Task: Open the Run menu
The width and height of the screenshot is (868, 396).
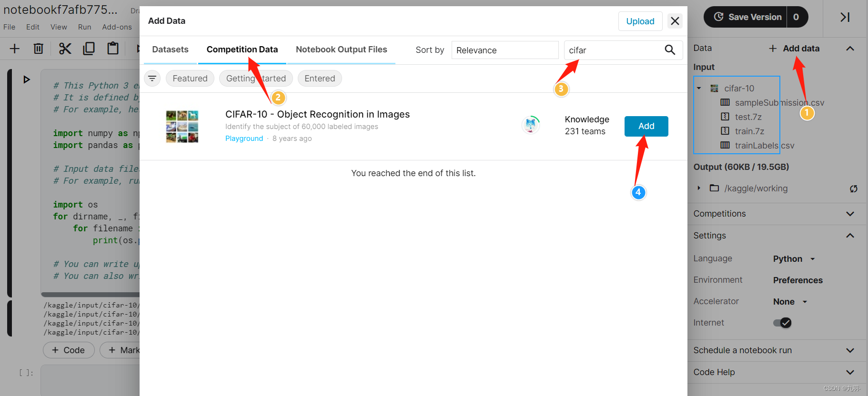Action: pyautogui.click(x=84, y=27)
